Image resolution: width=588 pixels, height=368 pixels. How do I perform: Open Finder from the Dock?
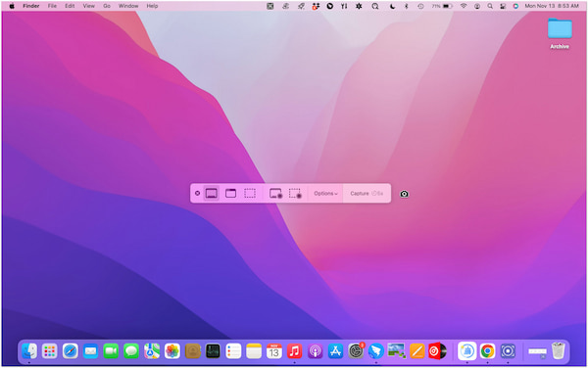29,351
